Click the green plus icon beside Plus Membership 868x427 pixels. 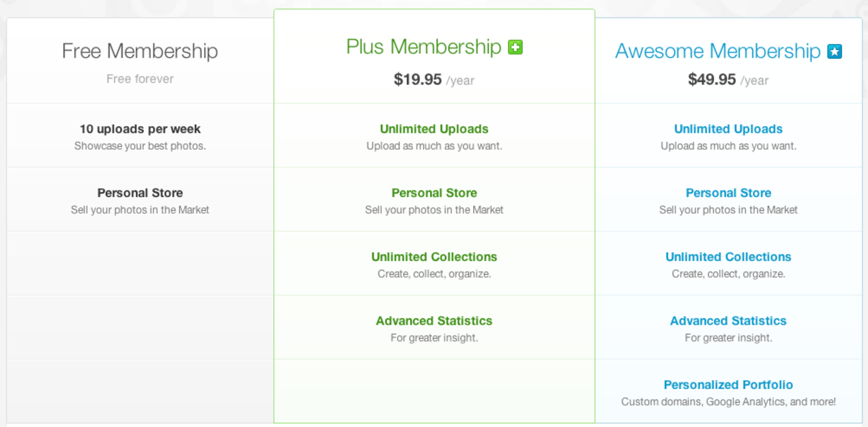click(515, 47)
